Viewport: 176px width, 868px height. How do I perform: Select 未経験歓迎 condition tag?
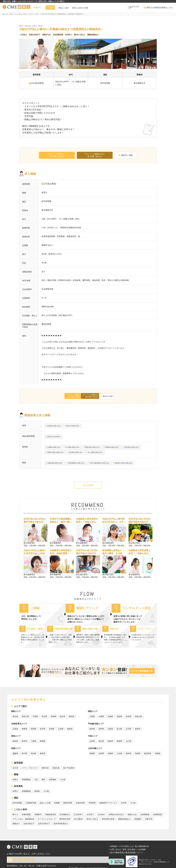pos(157,814)
